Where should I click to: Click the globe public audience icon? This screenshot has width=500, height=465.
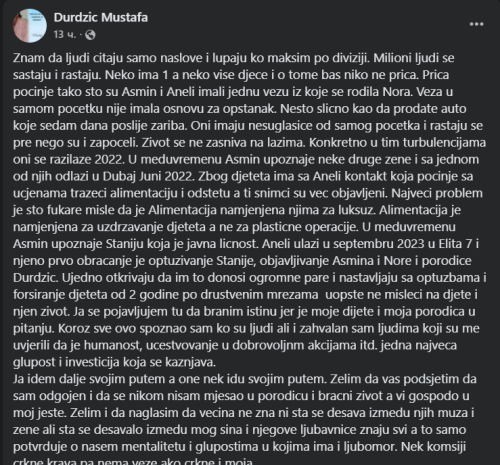click(x=90, y=35)
